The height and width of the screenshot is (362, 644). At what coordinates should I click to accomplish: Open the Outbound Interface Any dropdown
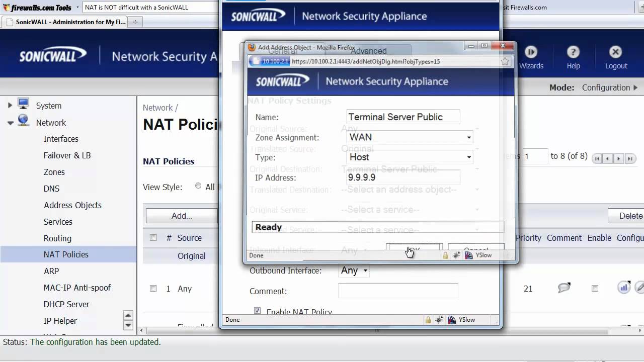[x=354, y=270]
